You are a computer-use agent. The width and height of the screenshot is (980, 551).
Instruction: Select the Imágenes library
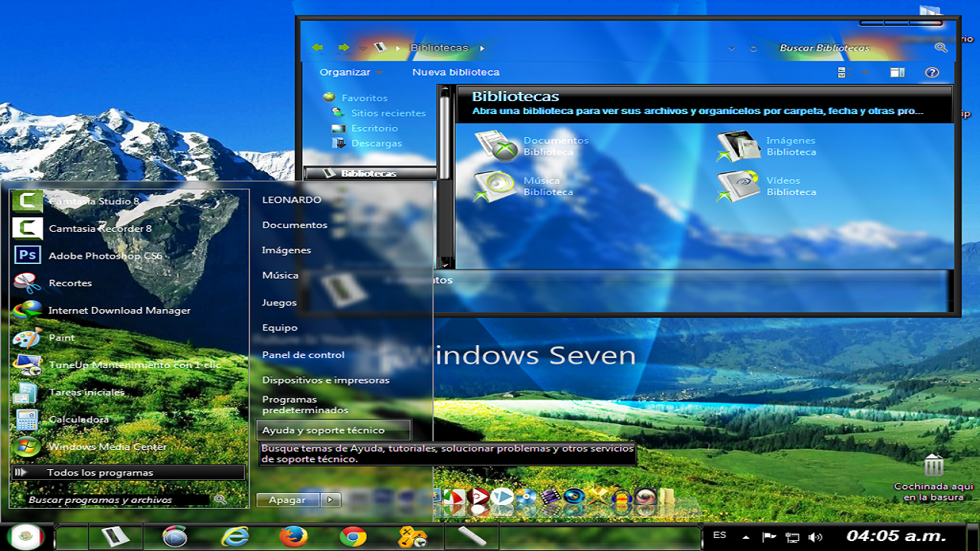[x=766, y=146]
